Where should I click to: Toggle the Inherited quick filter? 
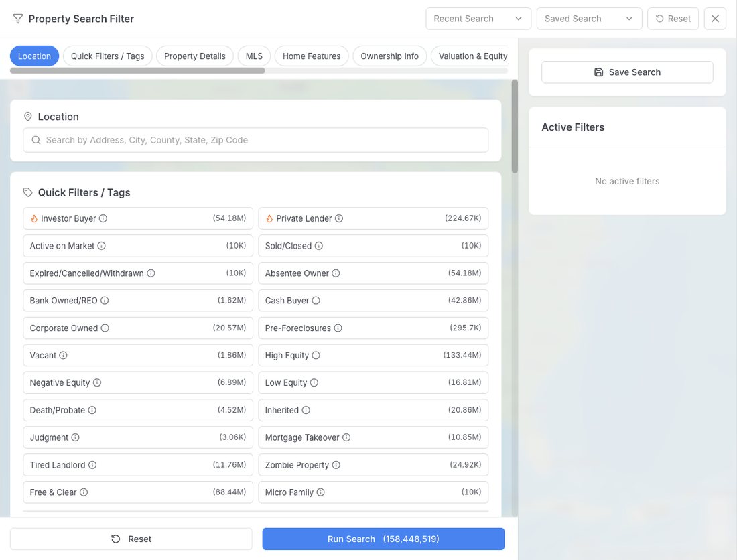373,410
